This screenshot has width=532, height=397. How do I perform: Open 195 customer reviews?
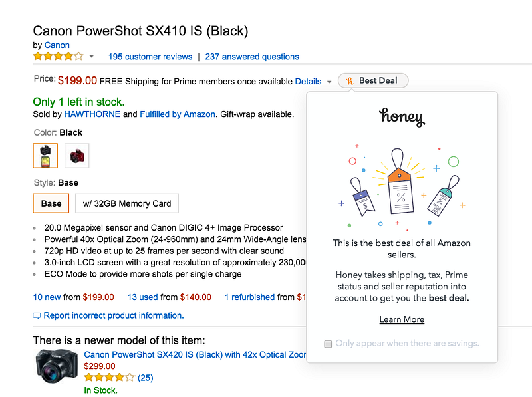(x=150, y=57)
